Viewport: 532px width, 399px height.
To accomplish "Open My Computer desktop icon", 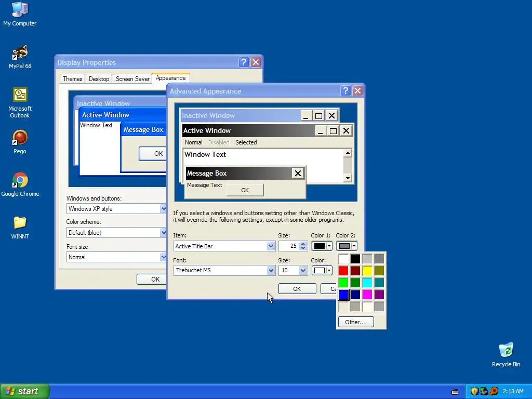I will pos(20,14).
